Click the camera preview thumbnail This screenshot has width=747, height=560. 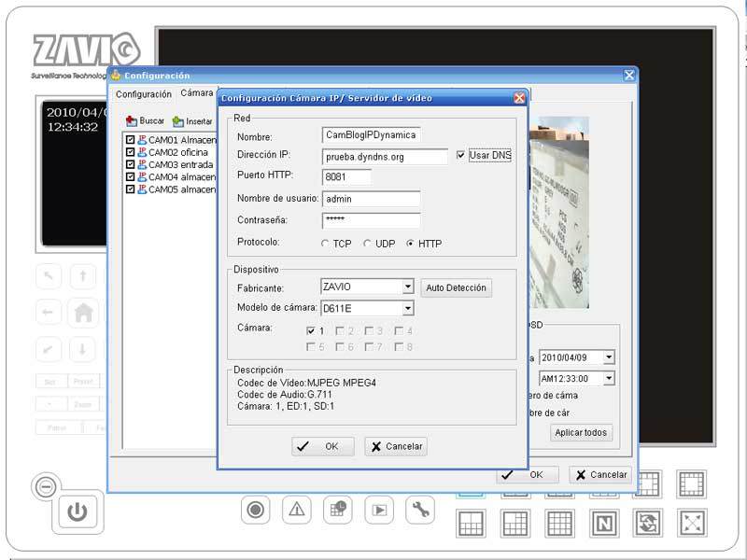(x=558, y=213)
